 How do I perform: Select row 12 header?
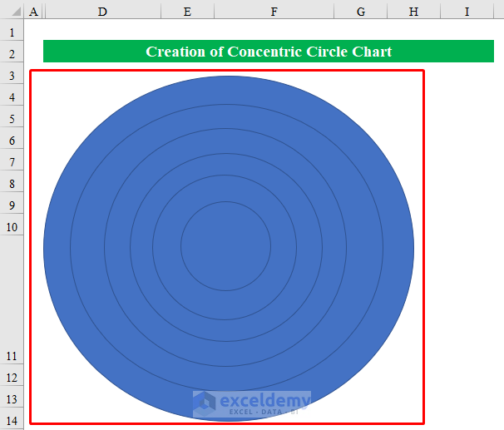[x=12, y=375]
